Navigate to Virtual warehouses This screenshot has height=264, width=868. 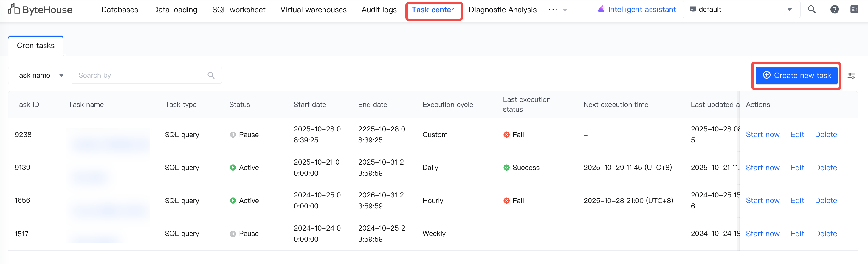pyautogui.click(x=313, y=10)
